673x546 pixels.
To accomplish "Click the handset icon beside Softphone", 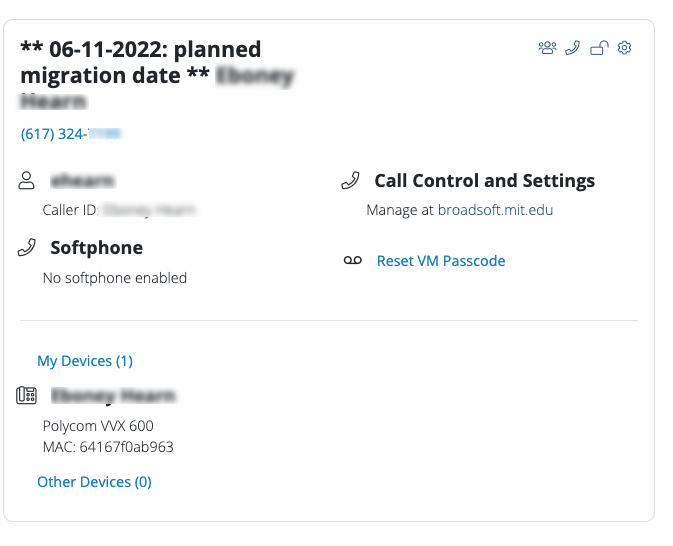I will pyautogui.click(x=27, y=248).
